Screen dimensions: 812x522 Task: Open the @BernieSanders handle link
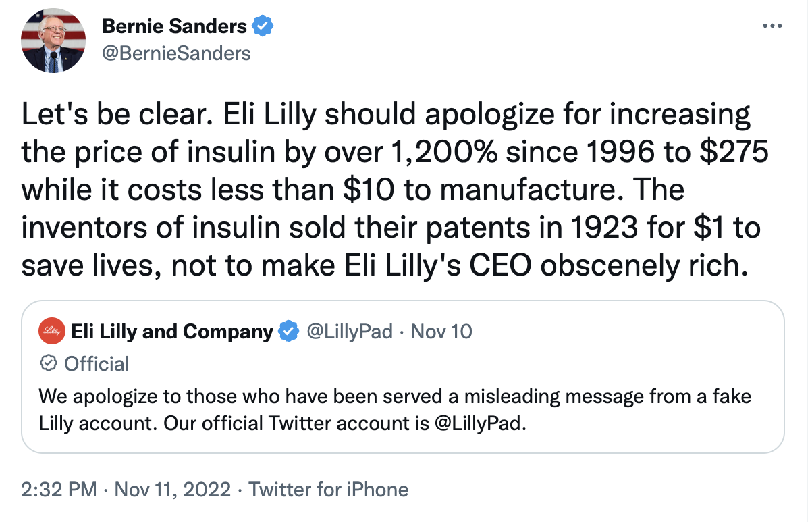(175, 53)
